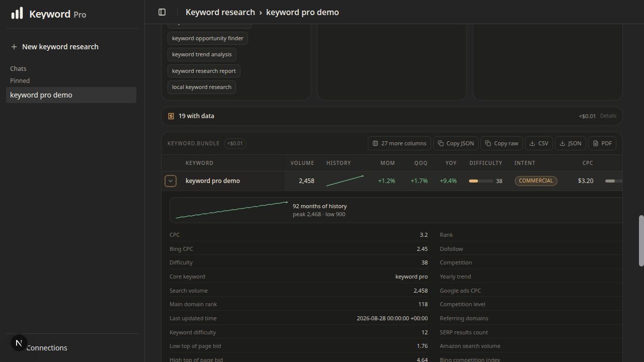Collapse the keyword pro demo row

(171, 181)
